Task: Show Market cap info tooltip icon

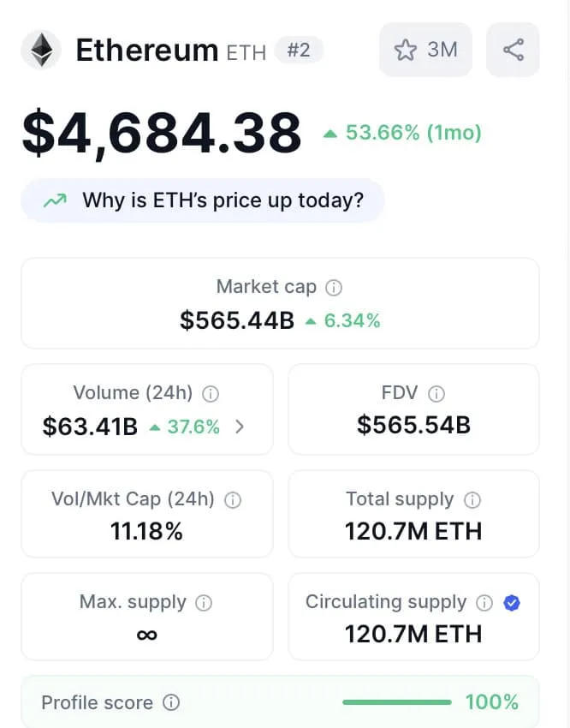Action: pos(334,288)
